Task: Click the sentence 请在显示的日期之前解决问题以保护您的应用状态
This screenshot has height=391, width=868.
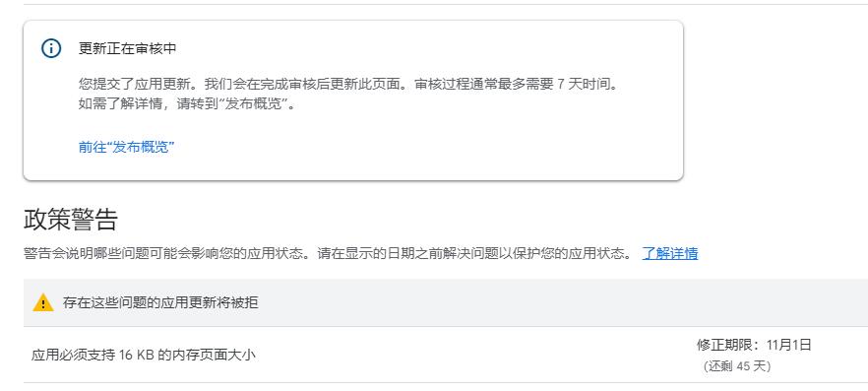Action: (x=470, y=254)
